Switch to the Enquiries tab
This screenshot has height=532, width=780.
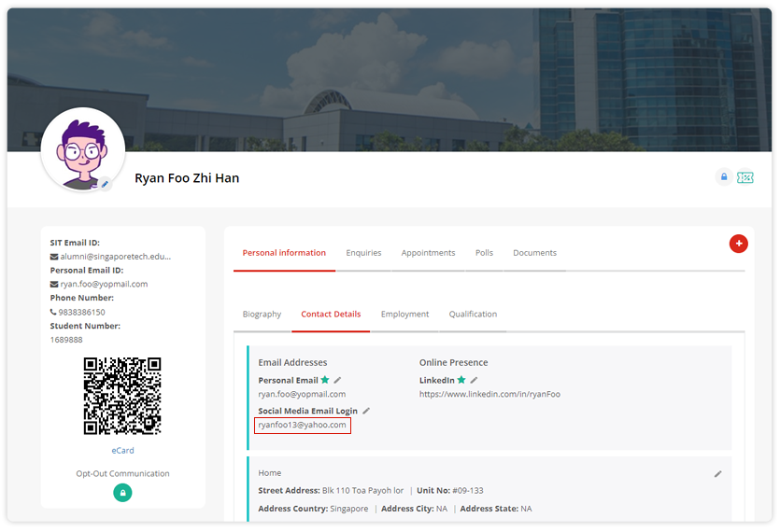point(363,253)
